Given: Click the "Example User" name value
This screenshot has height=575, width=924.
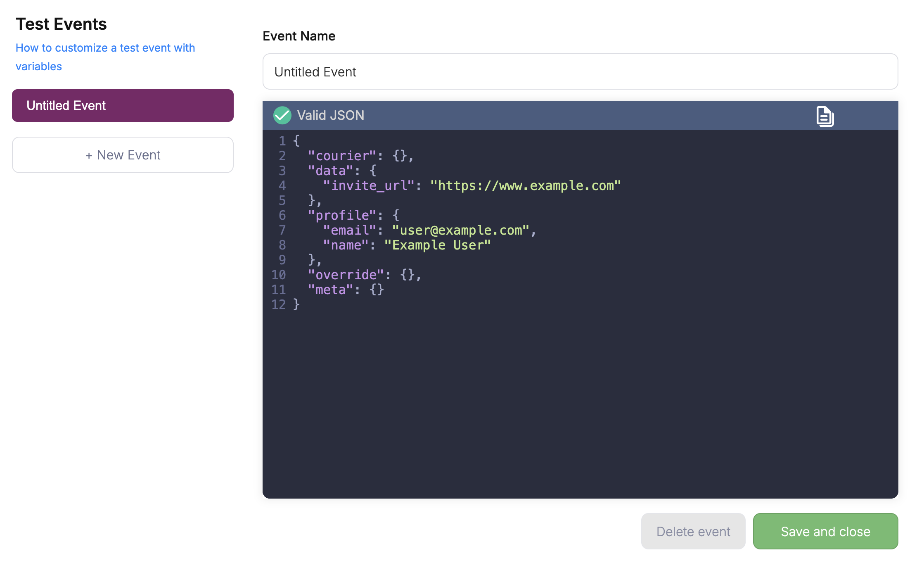Looking at the screenshot, I should point(437,245).
